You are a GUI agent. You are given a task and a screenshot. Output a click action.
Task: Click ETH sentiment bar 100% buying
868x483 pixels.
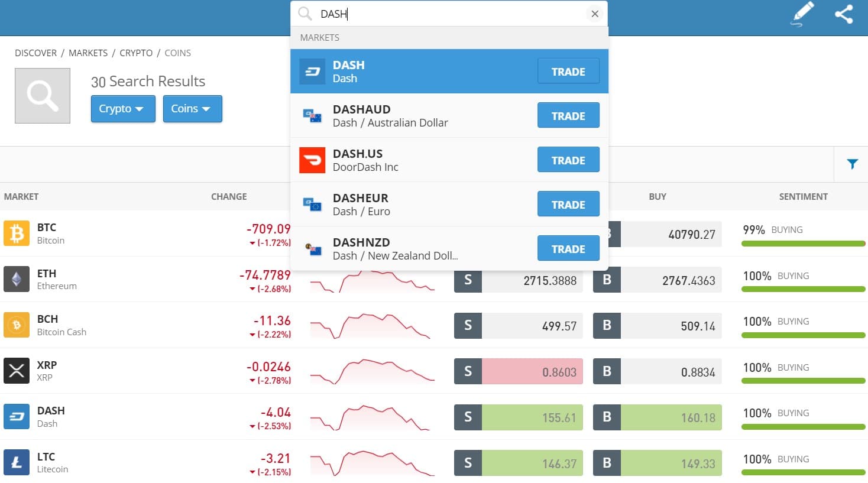tap(803, 289)
